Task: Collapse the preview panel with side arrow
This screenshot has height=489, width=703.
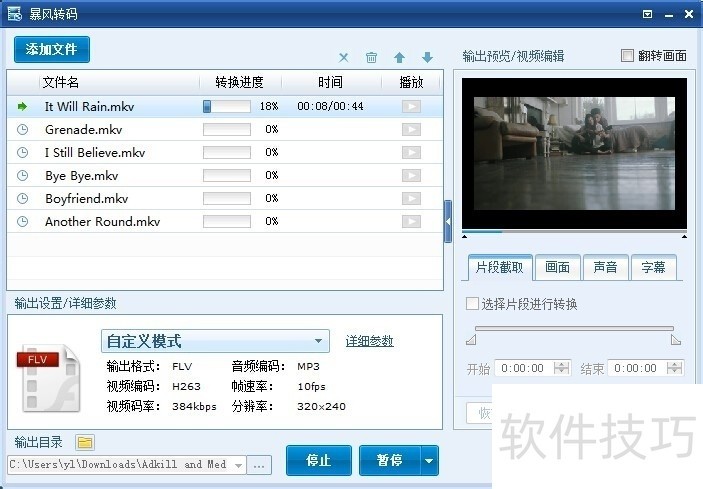Action: (448, 221)
